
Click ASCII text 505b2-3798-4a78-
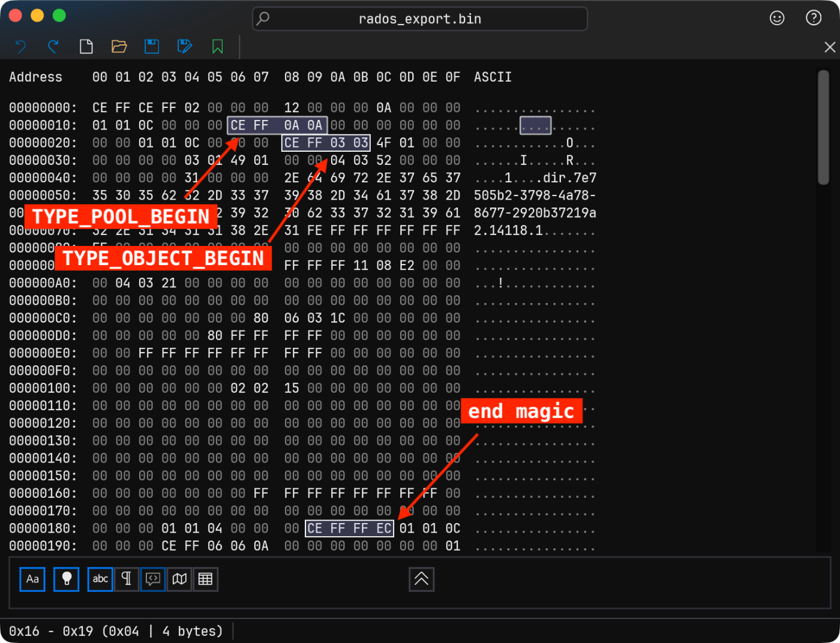[535, 196]
